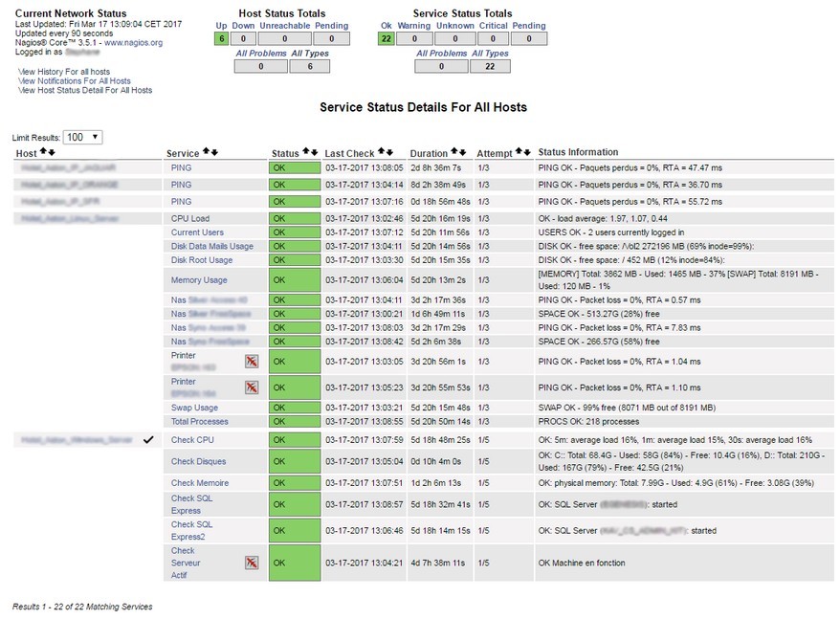Open View Host Status Detail For All Hosts
The image size is (840, 619).
point(85,91)
